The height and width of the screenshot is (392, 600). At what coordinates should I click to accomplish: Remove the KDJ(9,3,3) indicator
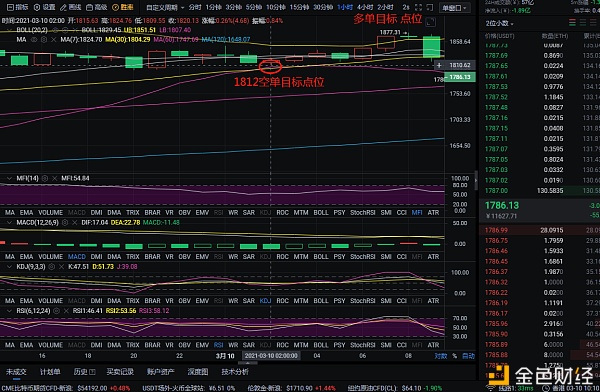pyautogui.click(x=61, y=266)
